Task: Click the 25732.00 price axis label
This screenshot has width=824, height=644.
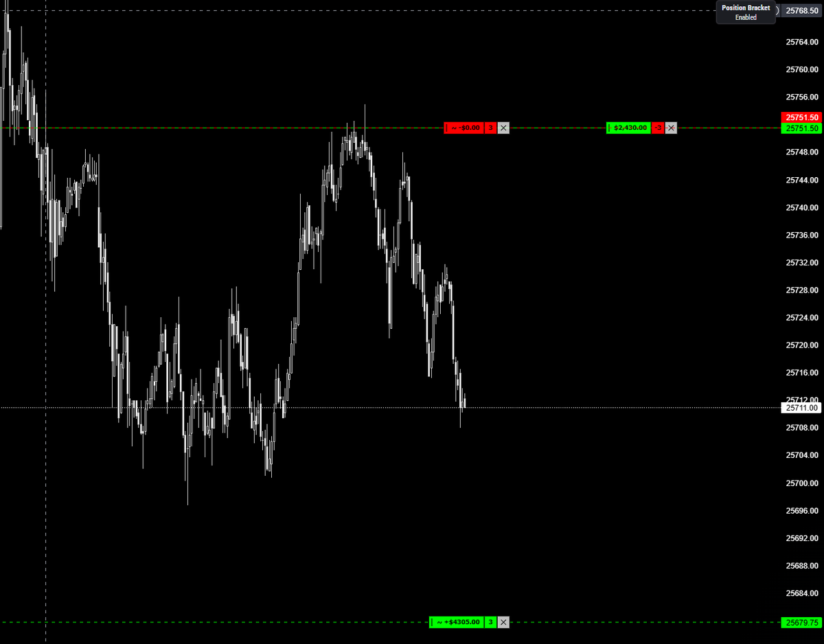Action: (x=801, y=262)
